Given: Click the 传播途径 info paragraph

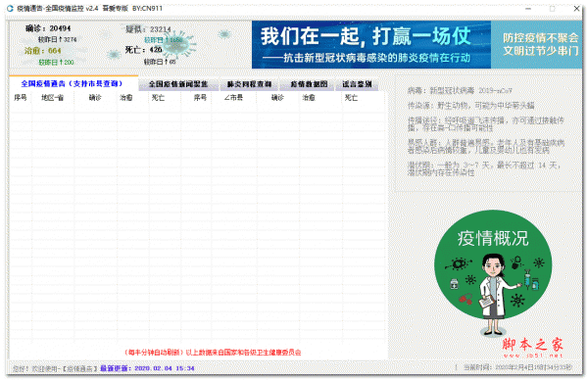Looking at the screenshot, I should click(x=486, y=124).
